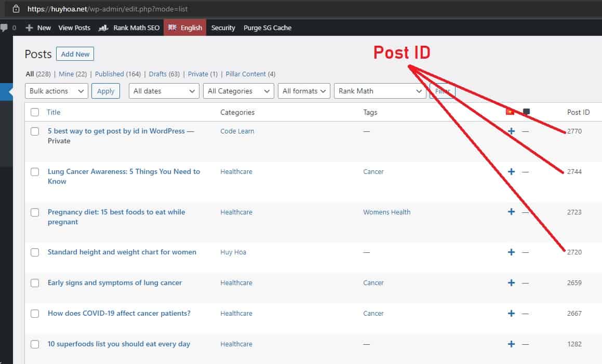Click the plus icon for Pregnancy diet post
The width and height of the screenshot is (602, 364).
coord(511,212)
